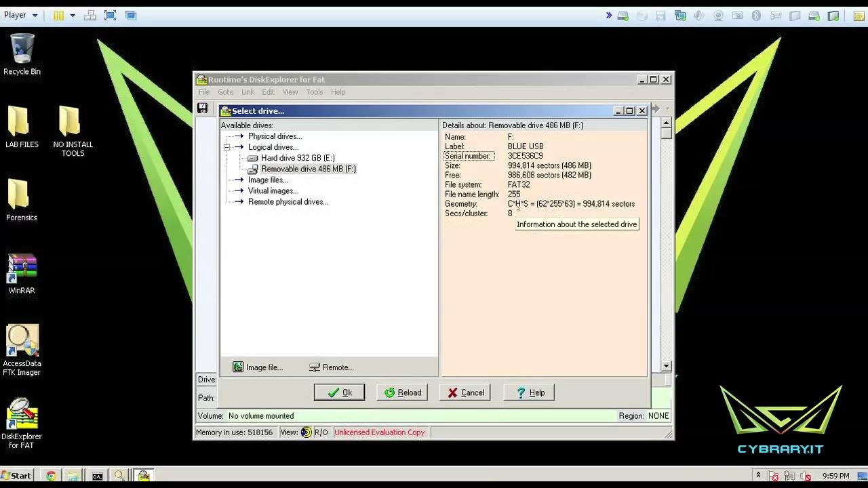
Task: Open the File menu in DiskExplorer
Action: click(204, 92)
